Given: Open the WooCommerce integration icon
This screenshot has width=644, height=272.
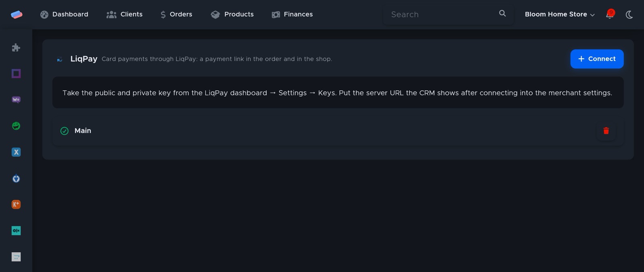Looking at the screenshot, I should coord(16,100).
